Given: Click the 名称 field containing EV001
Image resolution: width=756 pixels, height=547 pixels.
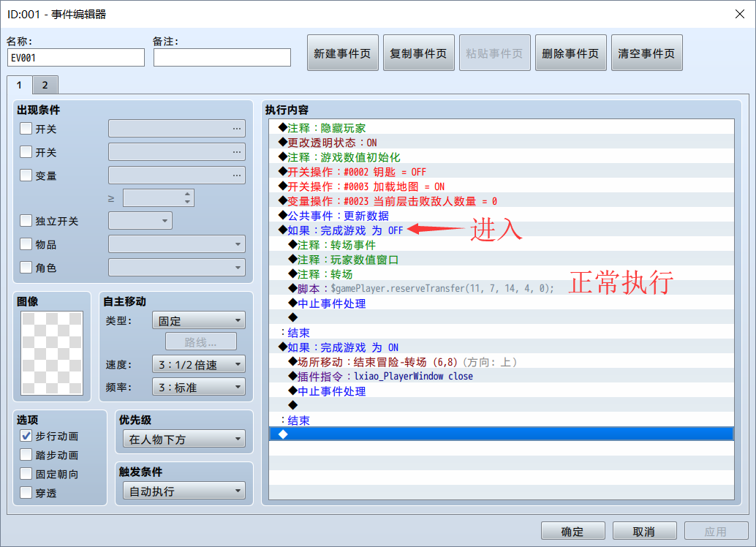Looking at the screenshot, I should click(76, 57).
